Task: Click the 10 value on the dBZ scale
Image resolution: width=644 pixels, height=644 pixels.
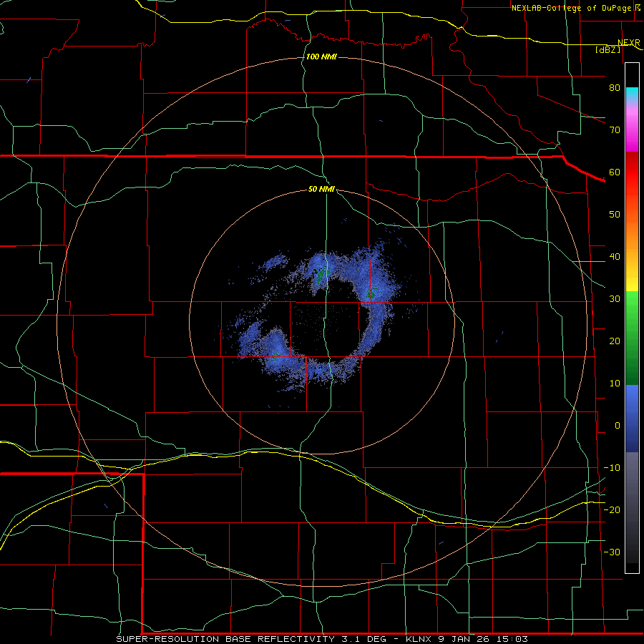Action: pos(615,384)
